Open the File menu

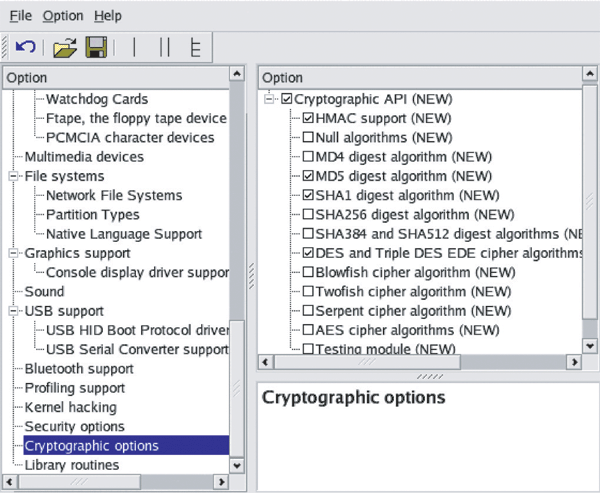point(20,16)
